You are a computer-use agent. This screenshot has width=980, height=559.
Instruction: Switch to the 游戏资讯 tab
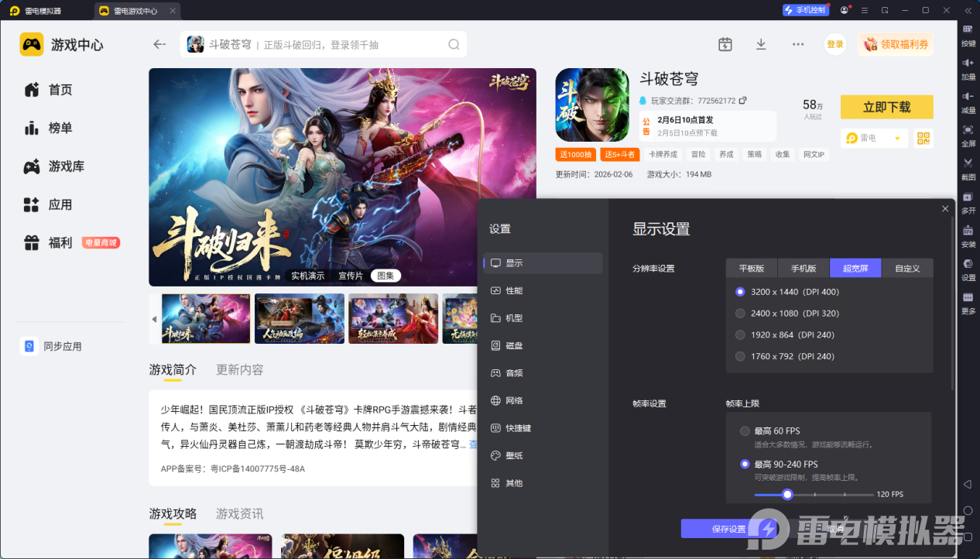point(239,513)
